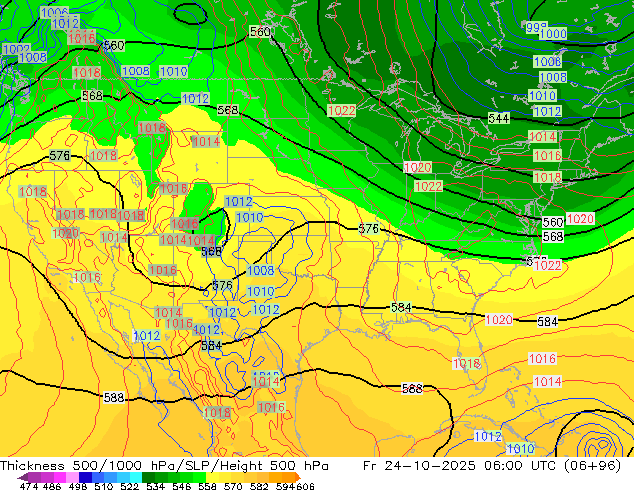Click the blue 1008 label above central 1010
This screenshot has width=634, height=490.
(x=260, y=270)
